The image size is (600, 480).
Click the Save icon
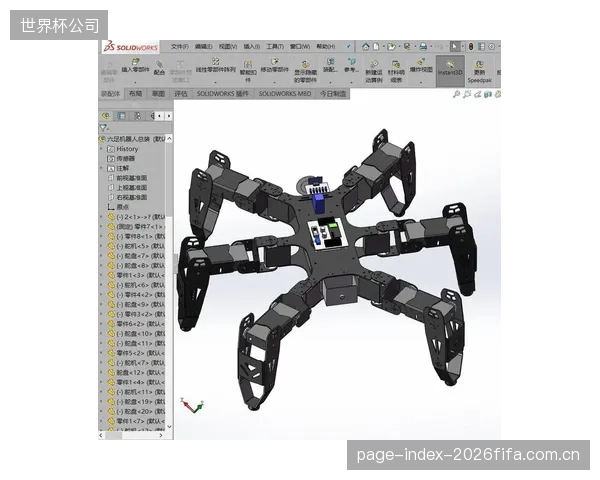(x=407, y=47)
